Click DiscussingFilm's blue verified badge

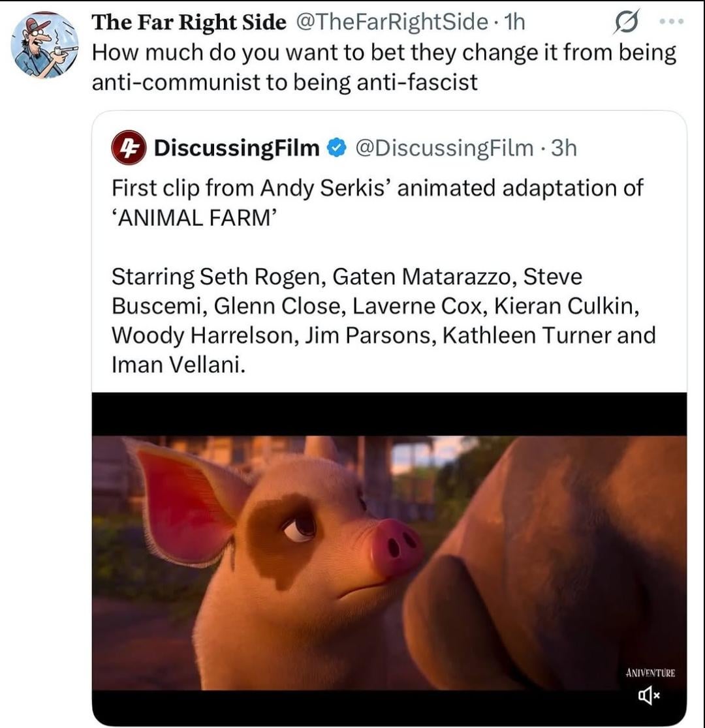[335, 149]
